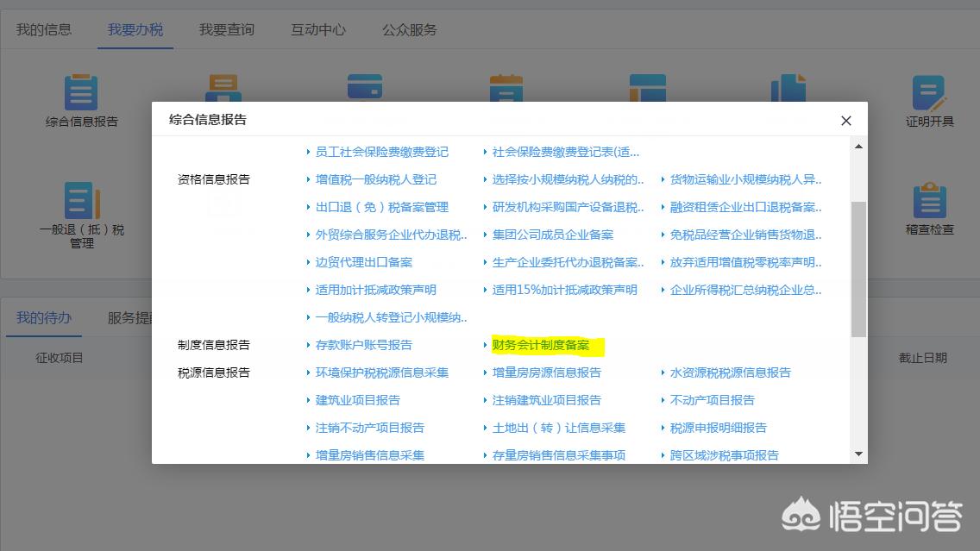Switch to the 我要查询 tab
This screenshot has height=551, width=980.
tap(226, 28)
